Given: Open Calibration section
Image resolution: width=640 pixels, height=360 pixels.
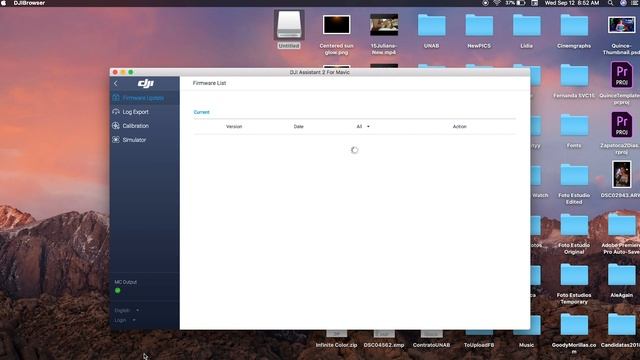Looking at the screenshot, I should pos(144,126).
